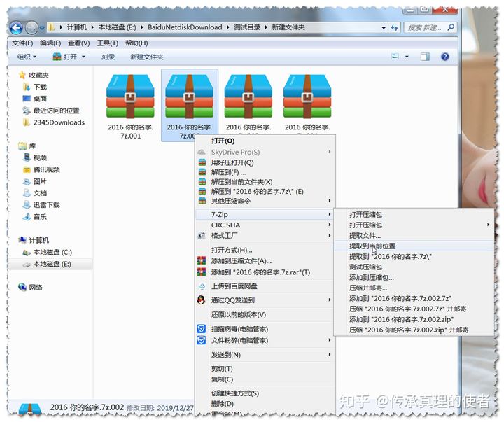Choose 解压到(F) ... in context menu
Image resolution: width=504 pixels, height=422 pixels.
click(x=265, y=172)
